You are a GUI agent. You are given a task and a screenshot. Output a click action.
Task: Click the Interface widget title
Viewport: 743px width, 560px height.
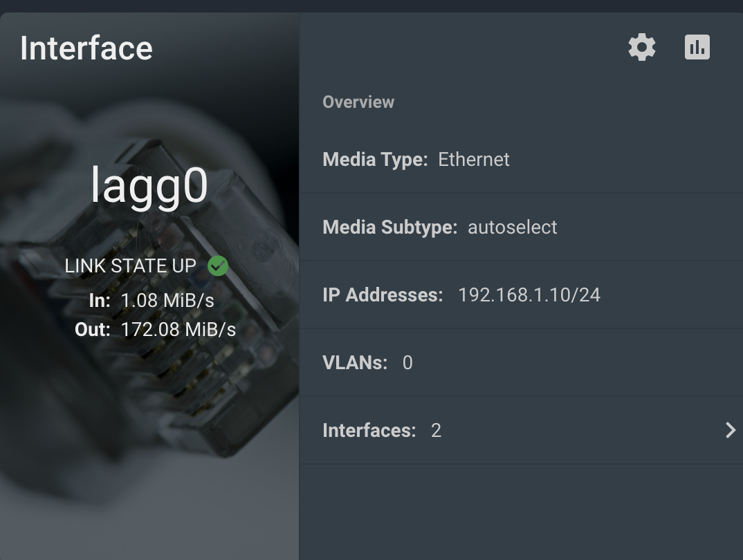pos(86,48)
